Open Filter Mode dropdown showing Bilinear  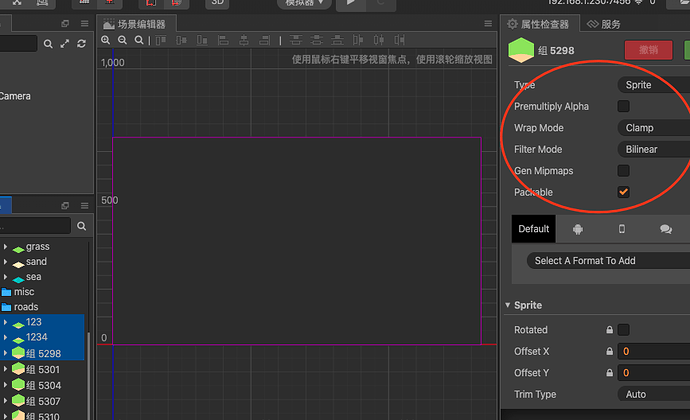(654, 149)
